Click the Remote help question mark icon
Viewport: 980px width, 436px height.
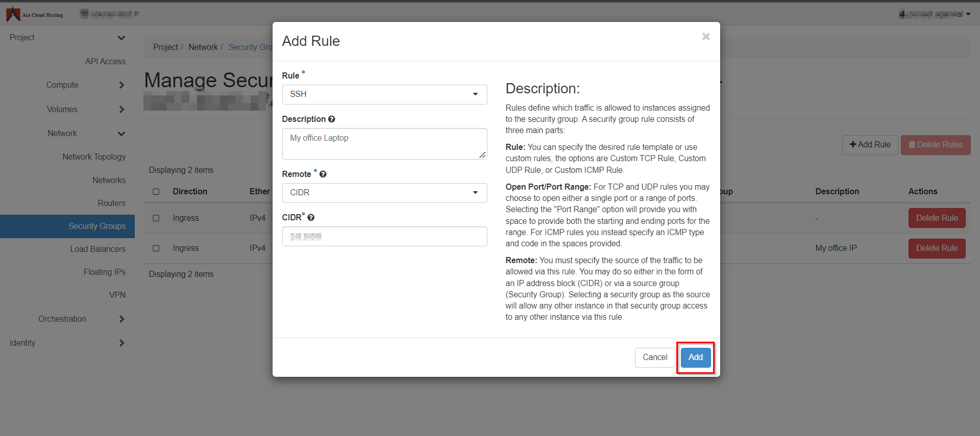click(323, 174)
